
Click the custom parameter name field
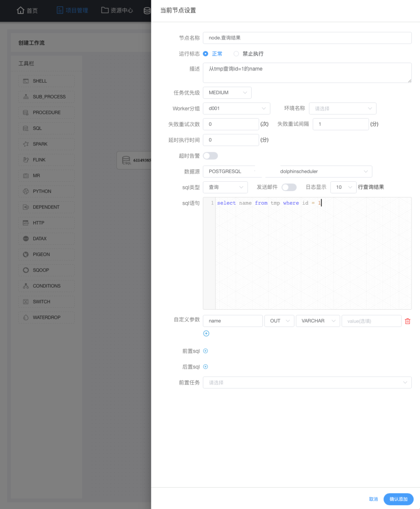tap(233, 321)
